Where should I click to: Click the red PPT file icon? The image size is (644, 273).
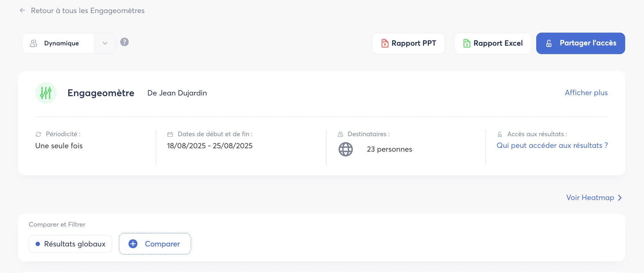click(385, 43)
